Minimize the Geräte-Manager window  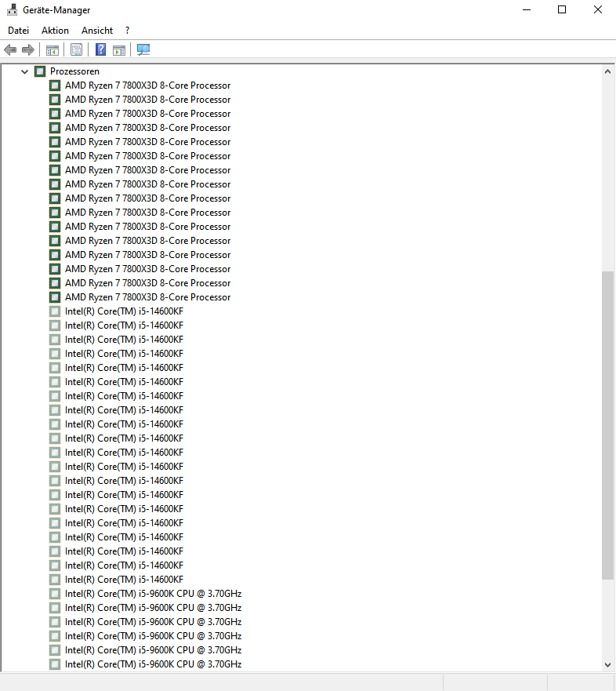527,9
